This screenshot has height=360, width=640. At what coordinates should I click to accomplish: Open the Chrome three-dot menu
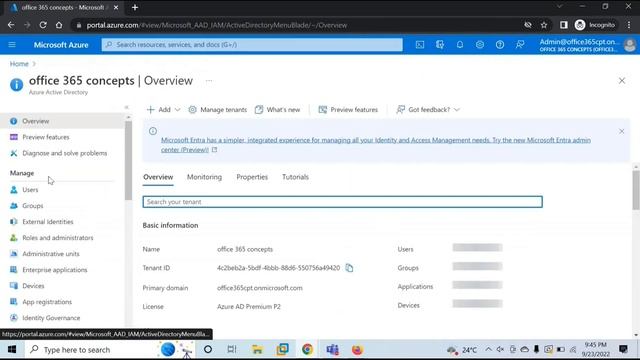[629, 25]
